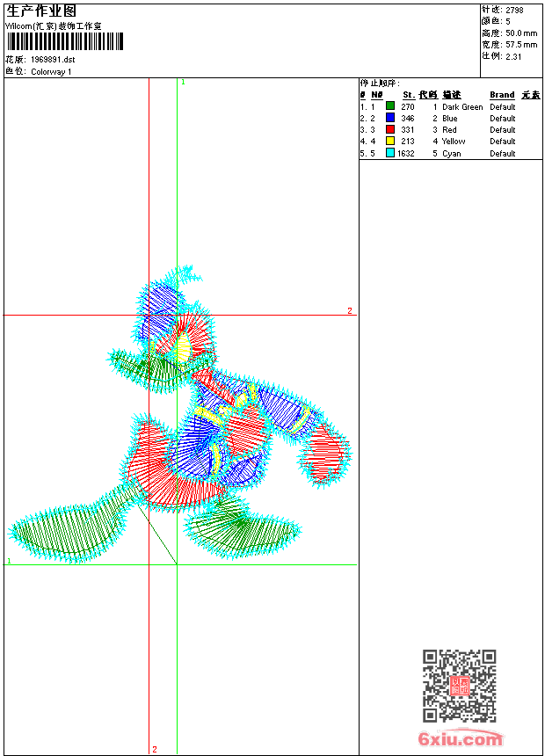Click the St. column header
The image size is (545, 756).
[409, 95]
